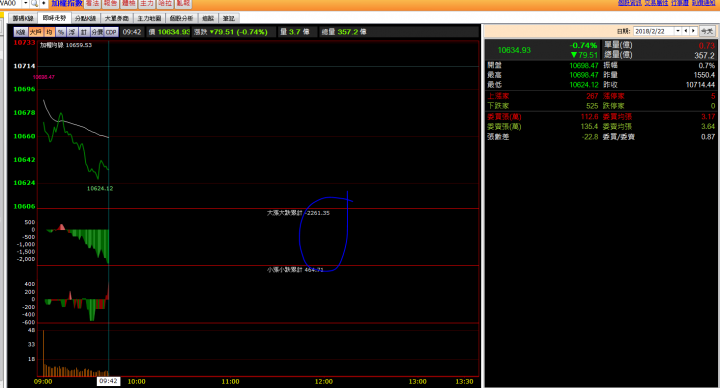Click the 價 10634.93 value in toolbar
Screen dimensions: 720x388
(169, 32)
